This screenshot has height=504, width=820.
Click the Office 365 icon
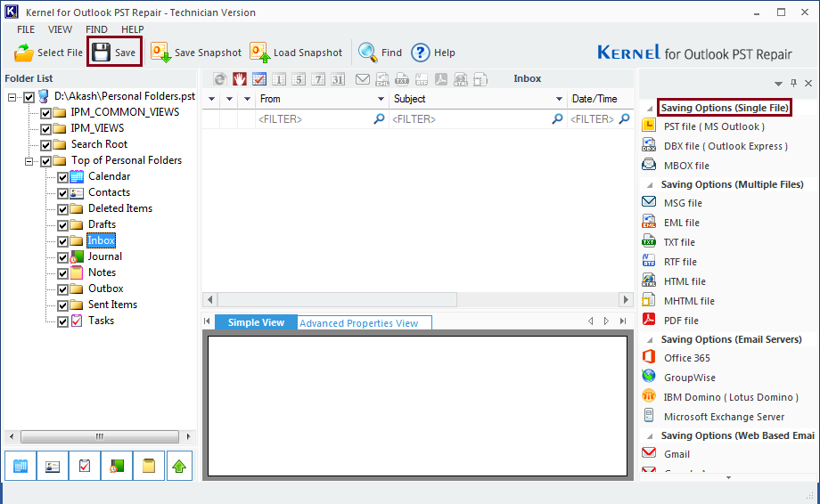click(649, 357)
